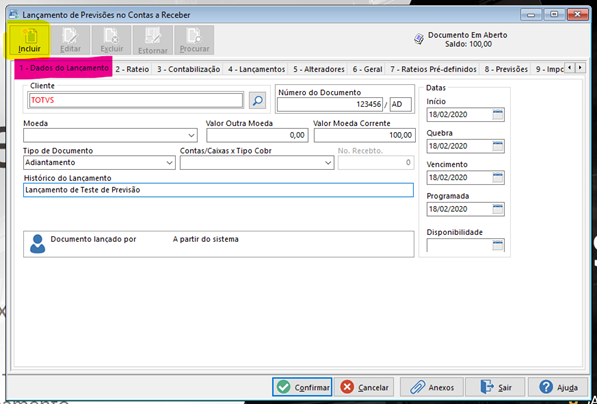Click the Valor Moeda Corrente field
Image resolution: width=597 pixels, height=404 pixels.
click(x=364, y=135)
